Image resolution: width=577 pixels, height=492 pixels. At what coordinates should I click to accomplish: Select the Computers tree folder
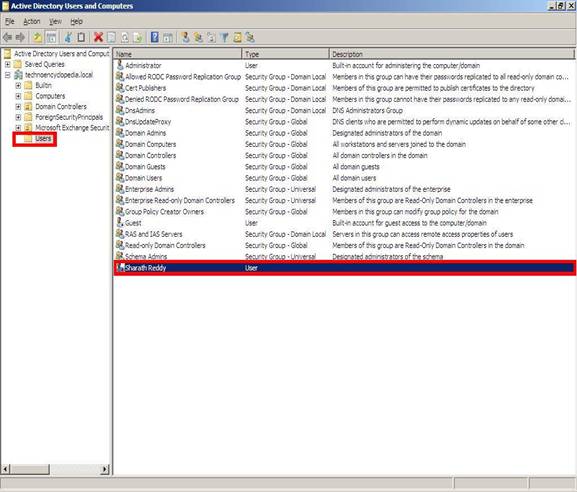[50, 96]
